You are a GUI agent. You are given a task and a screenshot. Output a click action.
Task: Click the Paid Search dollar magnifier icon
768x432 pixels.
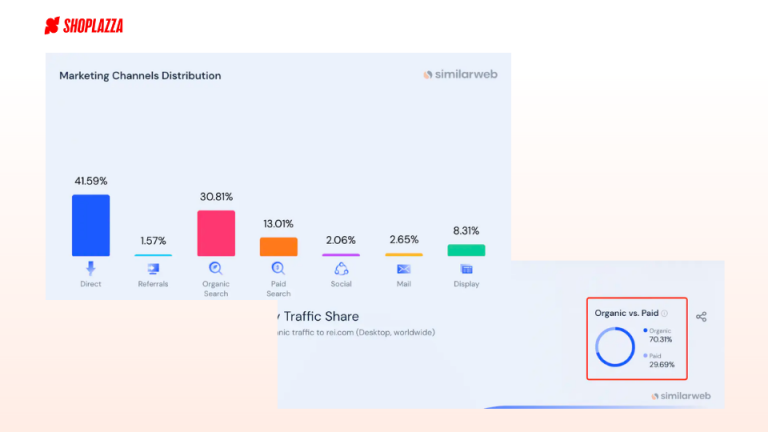click(278, 268)
